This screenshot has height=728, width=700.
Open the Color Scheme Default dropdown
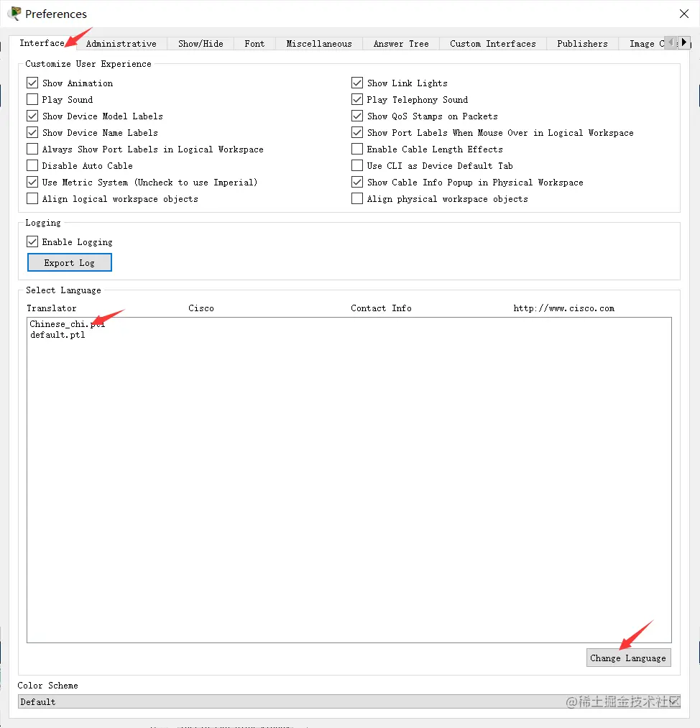coord(349,701)
